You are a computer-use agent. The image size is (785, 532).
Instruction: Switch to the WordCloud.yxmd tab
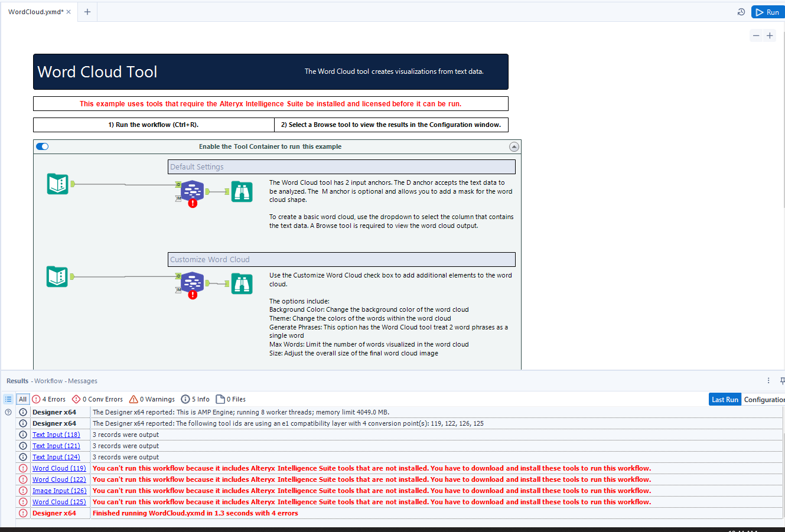tap(35, 11)
